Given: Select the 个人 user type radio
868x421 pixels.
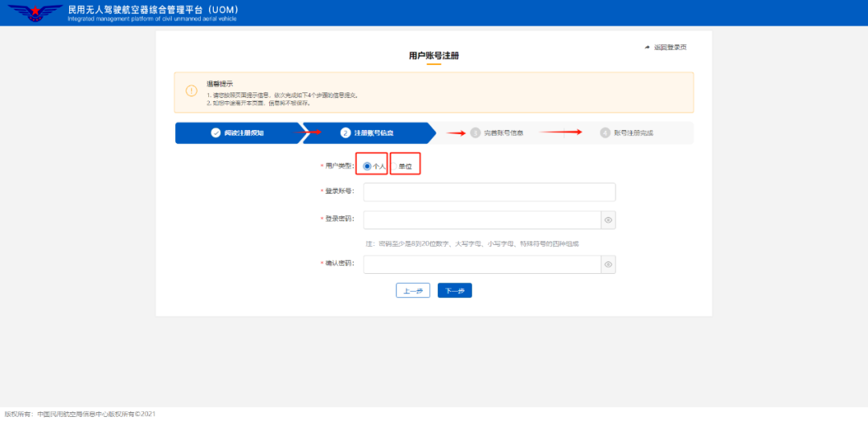Looking at the screenshot, I should pos(367,166).
